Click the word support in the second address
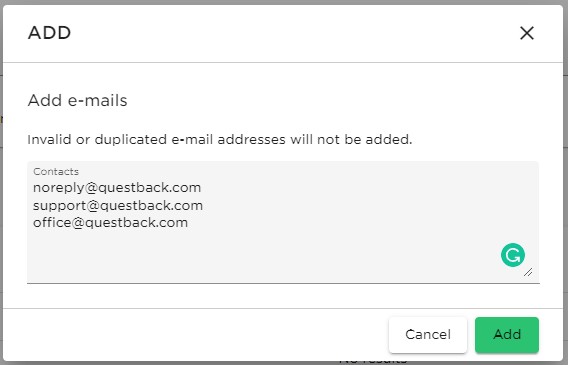 pyautogui.click(x=59, y=205)
